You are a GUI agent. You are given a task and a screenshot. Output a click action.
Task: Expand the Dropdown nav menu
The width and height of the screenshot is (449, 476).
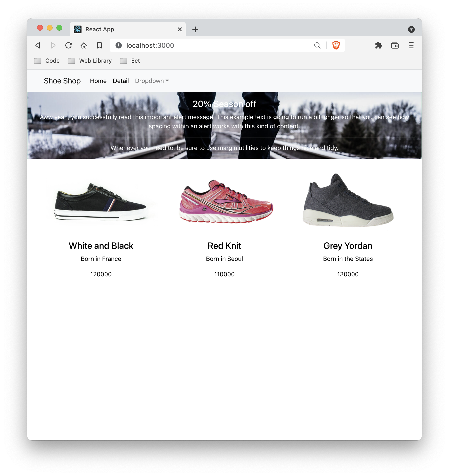coord(152,81)
